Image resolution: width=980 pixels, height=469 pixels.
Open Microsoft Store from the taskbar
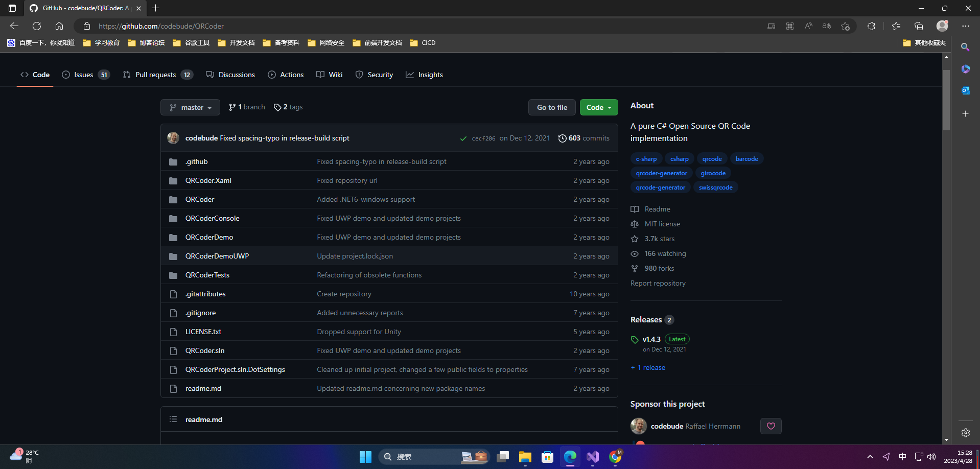click(547, 457)
